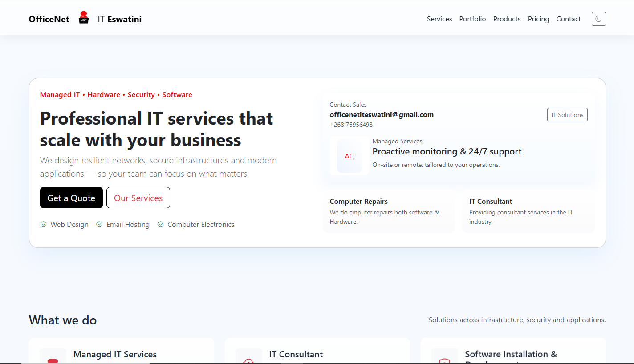This screenshot has width=634, height=364.
Task: Click the Our Services button
Action: [x=138, y=198]
